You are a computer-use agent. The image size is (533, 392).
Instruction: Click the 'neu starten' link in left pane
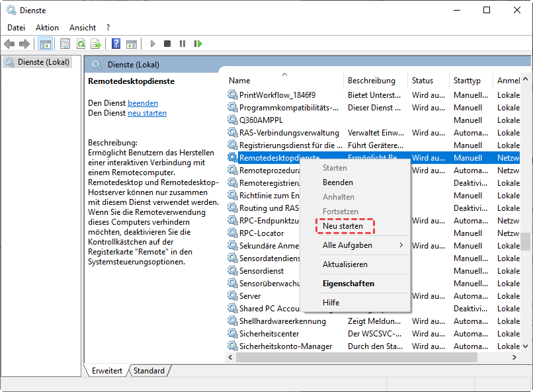point(147,113)
